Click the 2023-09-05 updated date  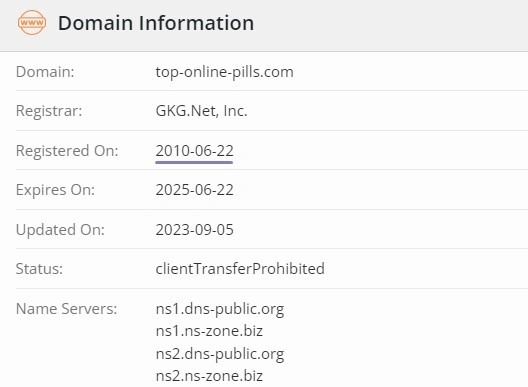click(x=194, y=230)
